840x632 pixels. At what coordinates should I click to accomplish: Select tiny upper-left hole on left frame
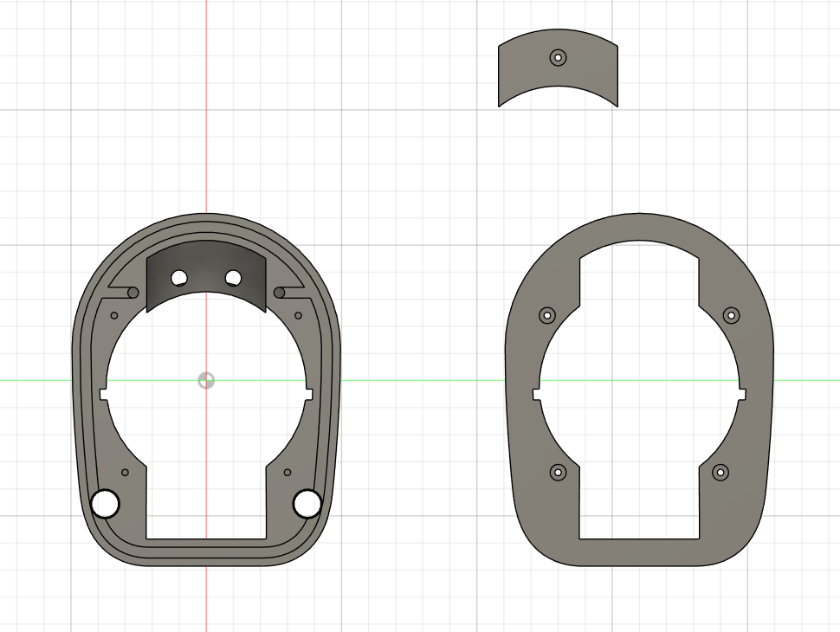[114, 315]
